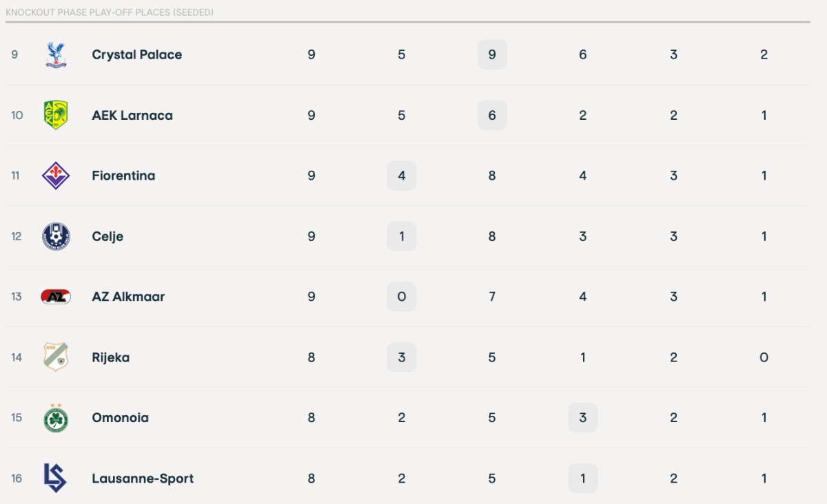Click the Knockout Phase Play-off Places heading

click(x=110, y=12)
